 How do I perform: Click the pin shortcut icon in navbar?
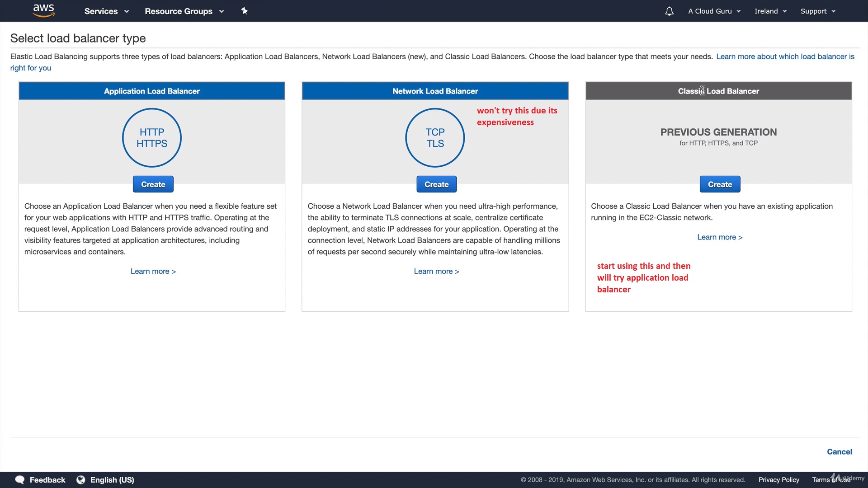click(x=244, y=11)
